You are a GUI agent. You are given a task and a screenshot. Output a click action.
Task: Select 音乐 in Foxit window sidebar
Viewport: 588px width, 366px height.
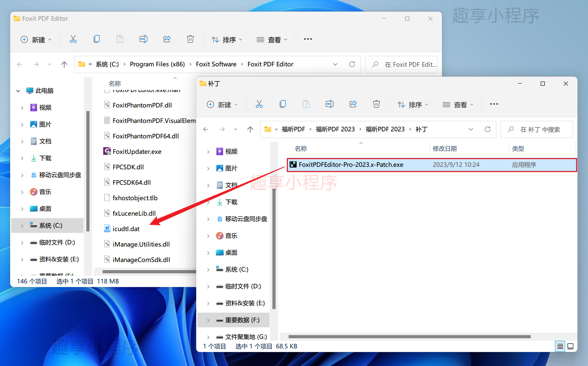tap(45, 192)
